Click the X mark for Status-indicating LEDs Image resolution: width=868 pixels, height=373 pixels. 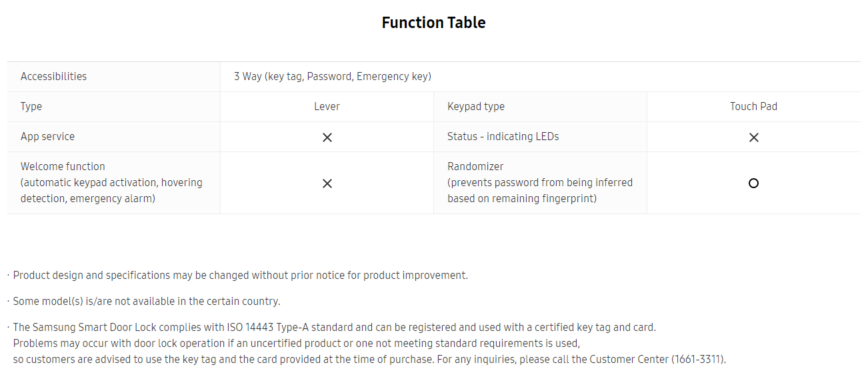(x=753, y=137)
